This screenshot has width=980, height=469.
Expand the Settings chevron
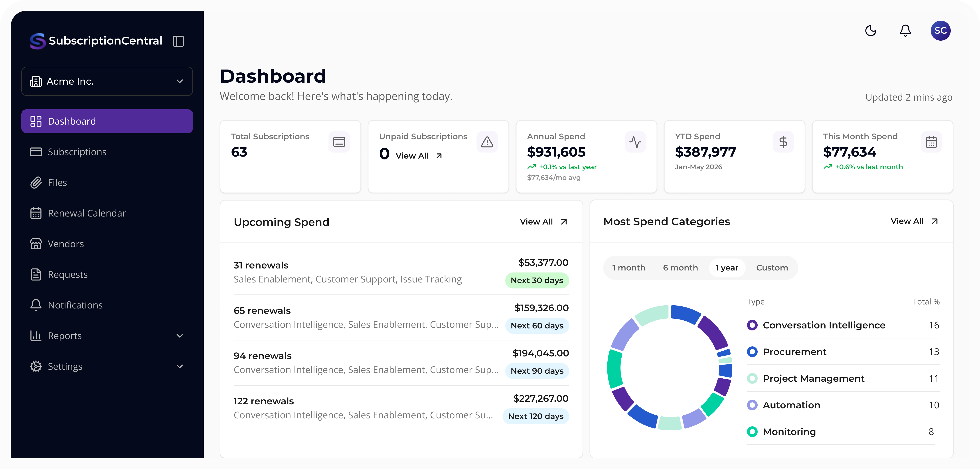pyautogui.click(x=180, y=366)
